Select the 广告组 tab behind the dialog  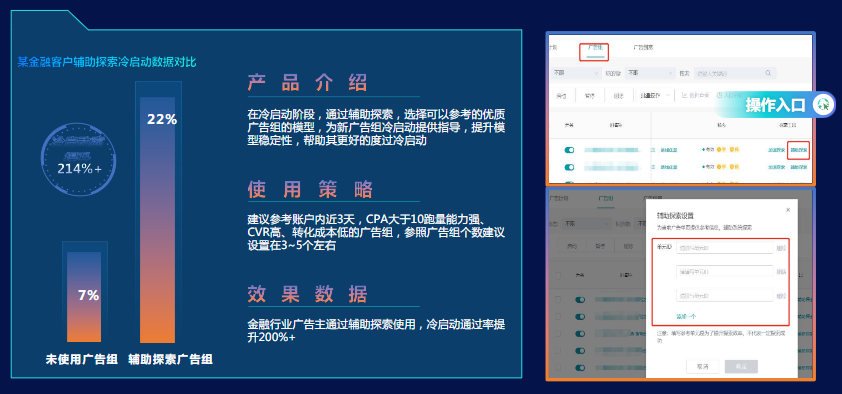[x=606, y=199]
